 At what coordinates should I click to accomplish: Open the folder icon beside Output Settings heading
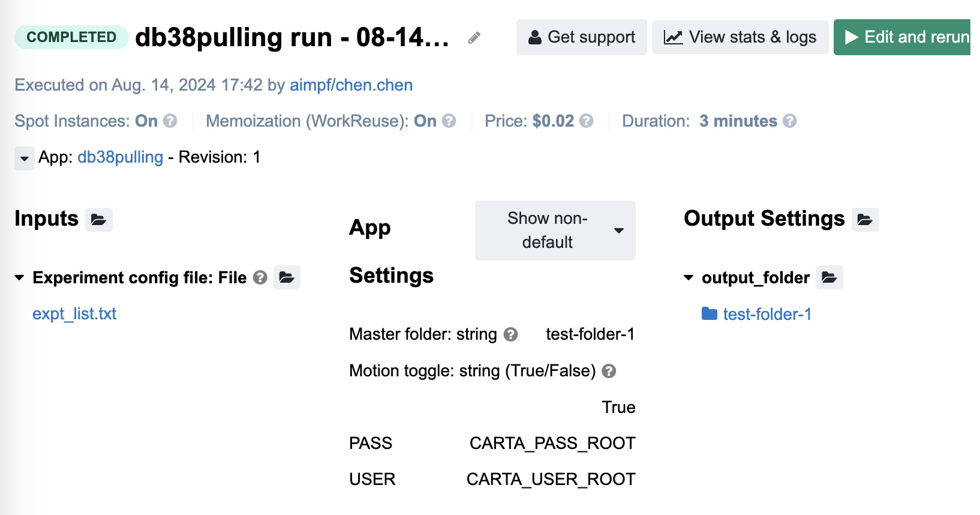pos(865,220)
